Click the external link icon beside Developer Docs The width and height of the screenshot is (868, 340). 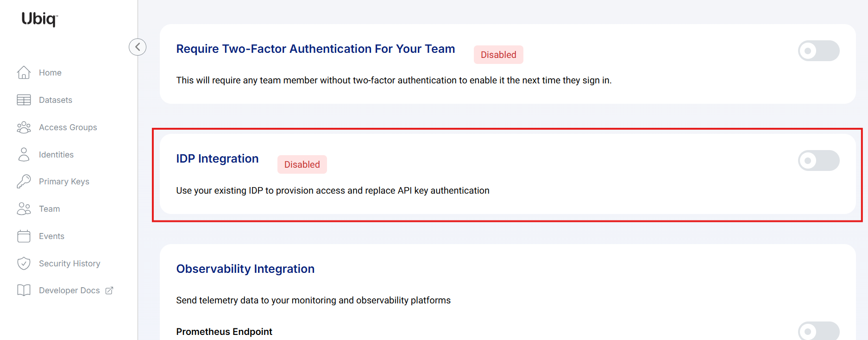click(109, 290)
